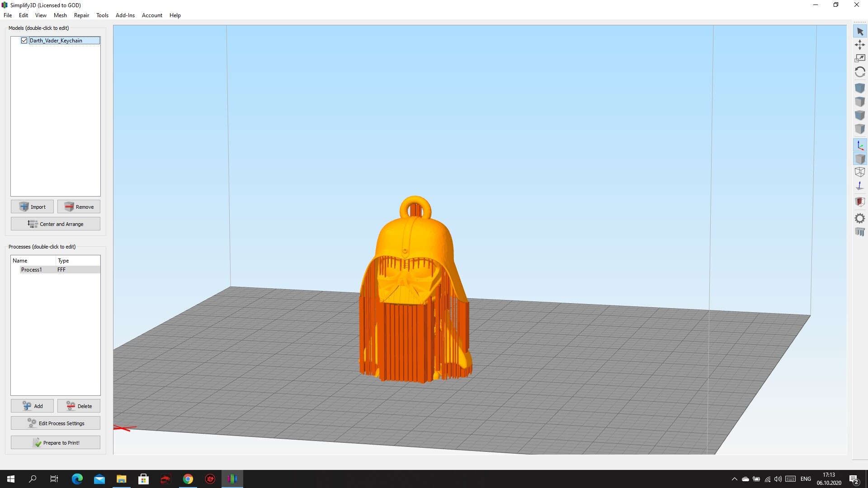This screenshot has height=488, width=868.
Task: Click the settings gear icon in sidebar
Action: pyautogui.click(x=860, y=217)
